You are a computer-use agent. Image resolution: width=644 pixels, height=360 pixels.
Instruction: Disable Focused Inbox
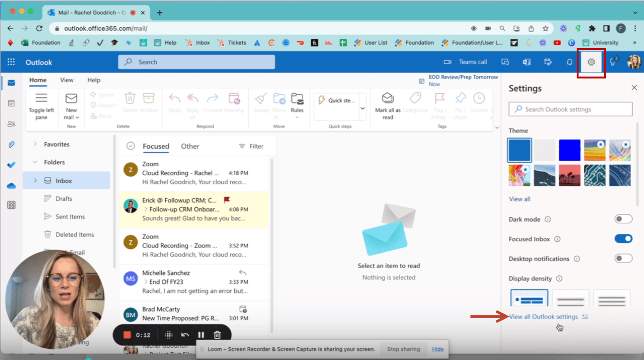click(623, 238)
